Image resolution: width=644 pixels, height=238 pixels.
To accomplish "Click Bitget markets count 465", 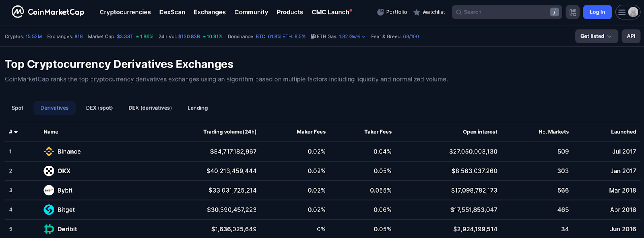I will (x=563, y=210).
